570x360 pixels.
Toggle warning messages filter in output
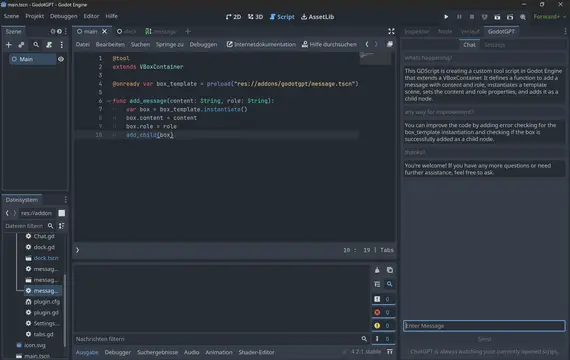382,325
